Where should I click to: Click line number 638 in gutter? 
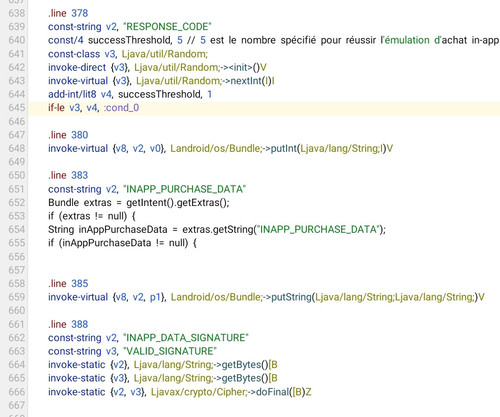[17, 13]
